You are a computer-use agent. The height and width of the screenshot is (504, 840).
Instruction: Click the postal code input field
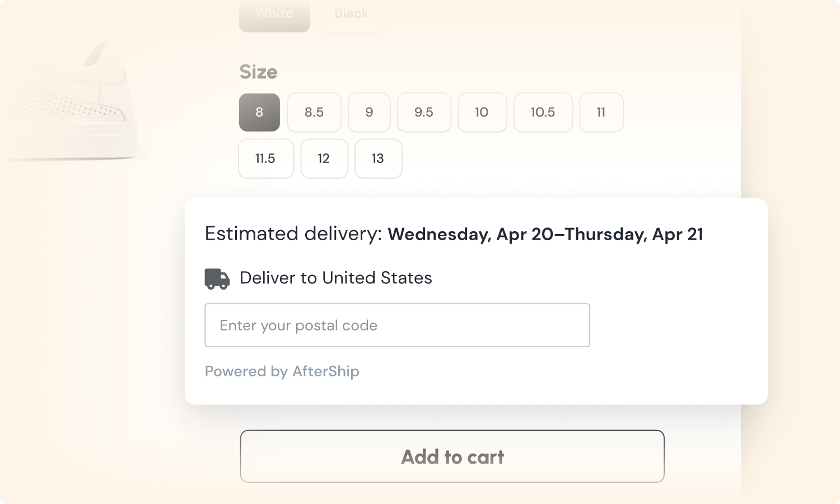click(x=396, y=325)
